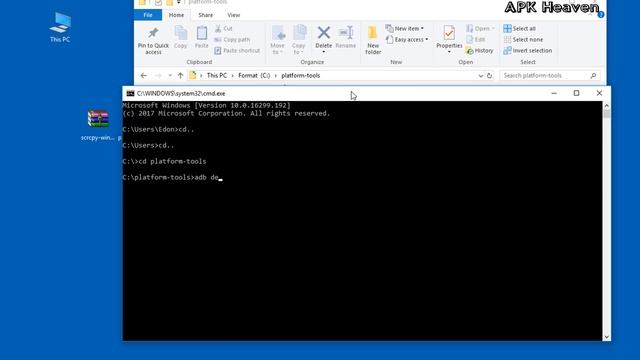
Task: Click platform-tools in the address breadcrumb
Action: pos(300,76)
